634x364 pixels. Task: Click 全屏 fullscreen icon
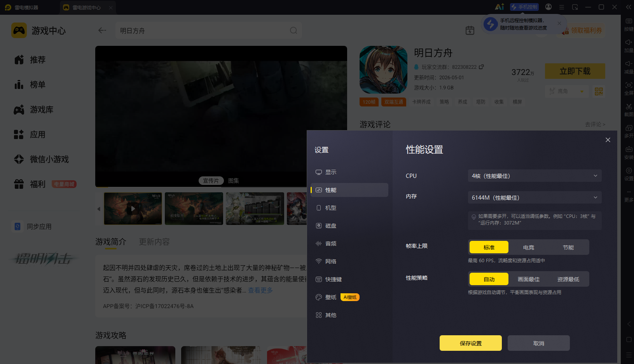[x=629, y=89]
